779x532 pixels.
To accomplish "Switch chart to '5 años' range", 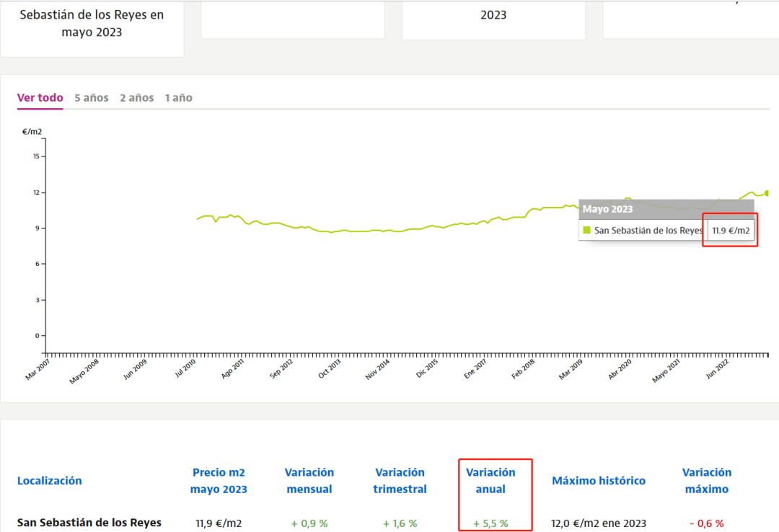I will coord(92,98).
